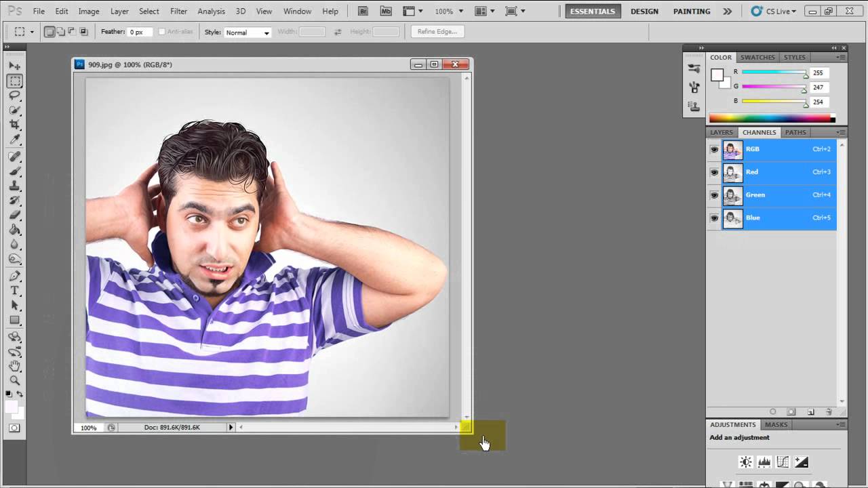The image size is (868, 488).
Task: Select the Move tool
Action: click(14, 66)
